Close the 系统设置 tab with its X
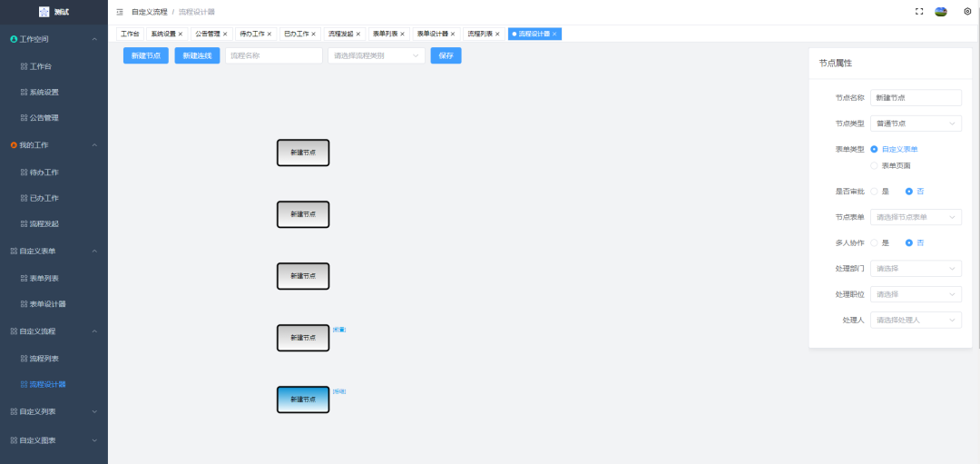 click(x=181, y=34)
